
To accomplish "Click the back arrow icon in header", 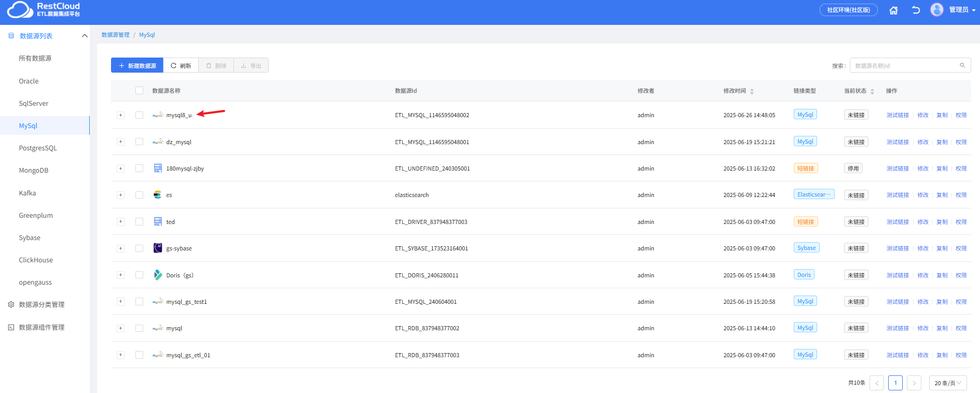I will click(x=916, y=10).
